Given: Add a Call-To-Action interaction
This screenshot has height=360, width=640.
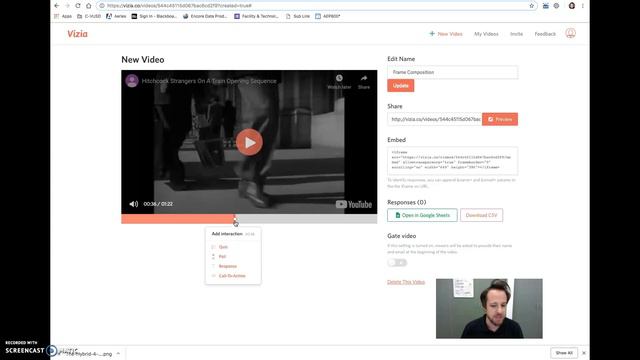Looking at the screenshot, I should click(232, 276).
